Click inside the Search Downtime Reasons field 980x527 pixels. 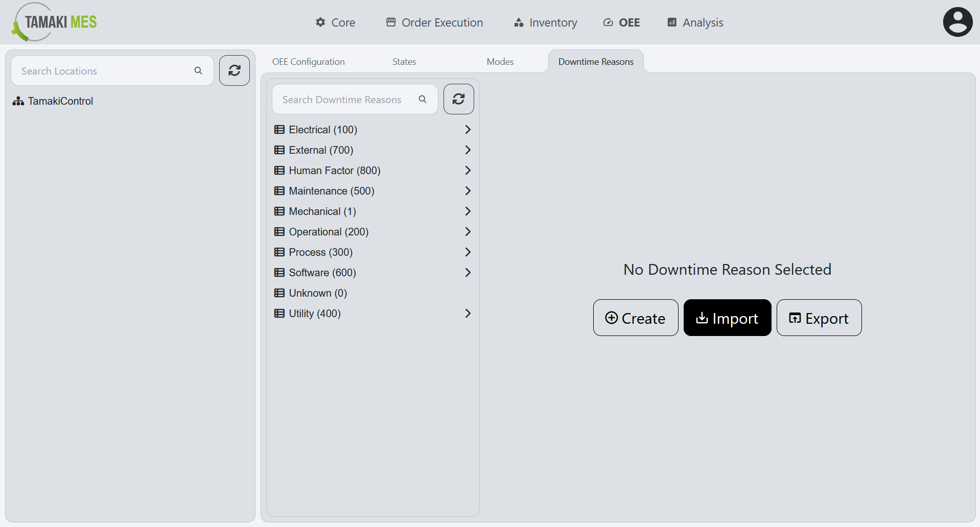[x=342, y=99]
